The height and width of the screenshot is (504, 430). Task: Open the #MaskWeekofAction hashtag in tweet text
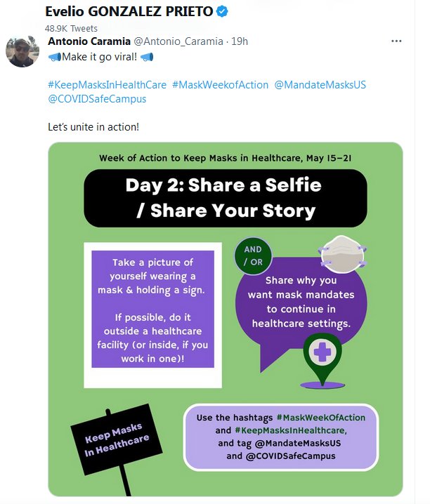(220, 85)
